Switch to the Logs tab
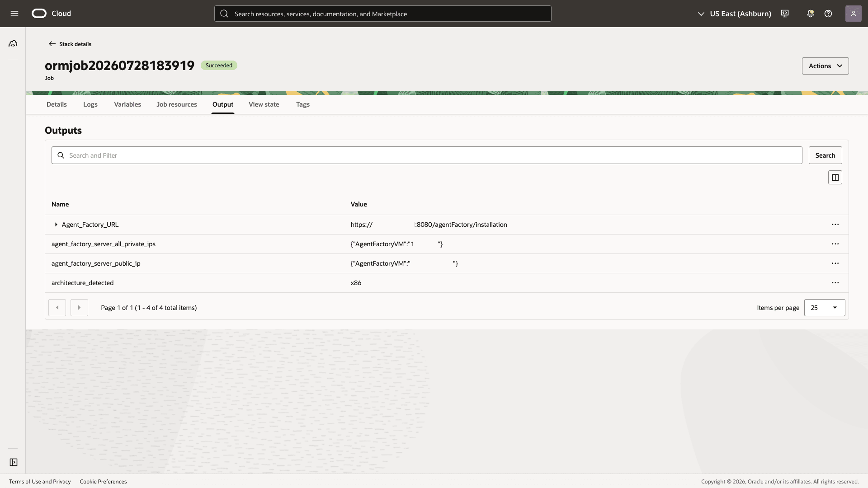The image size is (868, 488). (x=90, y=104)
